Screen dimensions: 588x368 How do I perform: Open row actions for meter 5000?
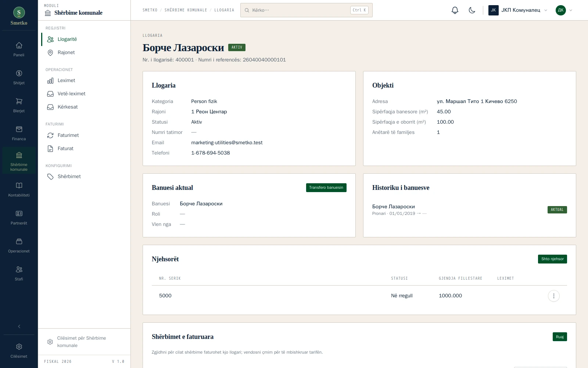tap(553, 296)
